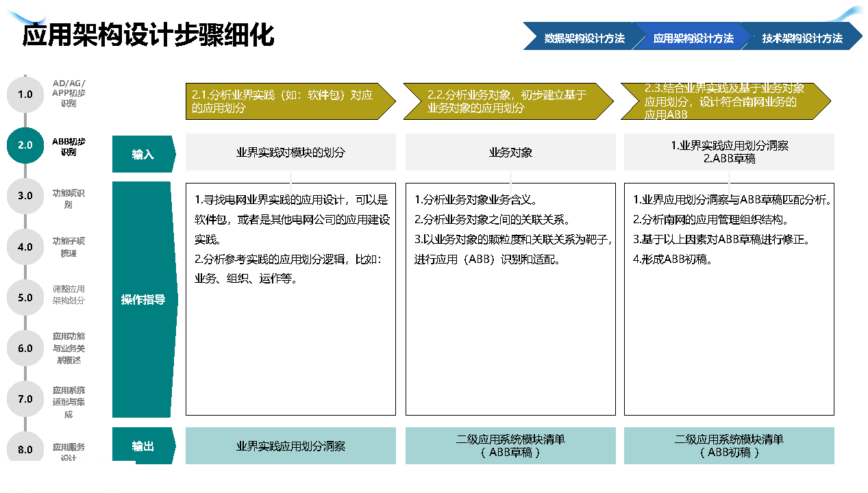Screen dimensions: 868x493
Task: Switch to the 应用架构设计方法 tab
Action: tap(693, 38)
